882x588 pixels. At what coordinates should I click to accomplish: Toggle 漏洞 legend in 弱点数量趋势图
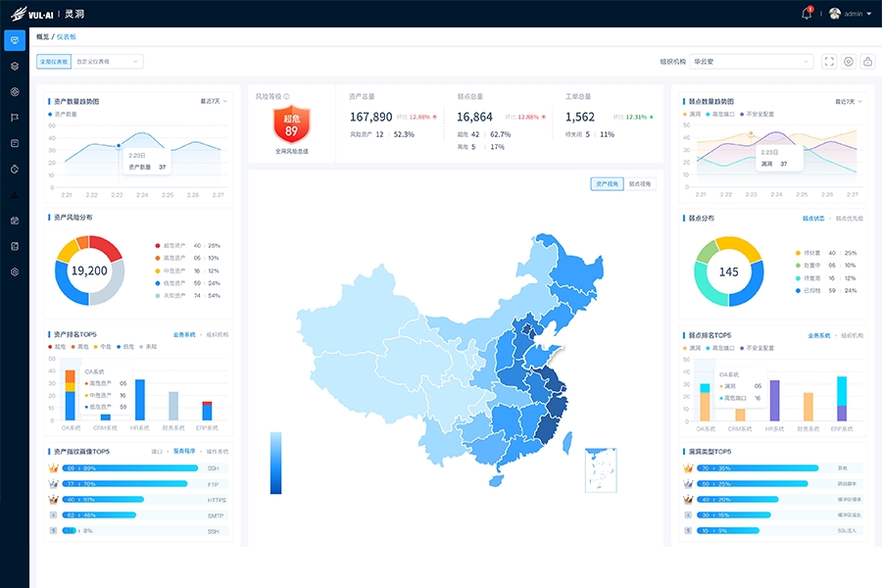click(x=691, y=115)
